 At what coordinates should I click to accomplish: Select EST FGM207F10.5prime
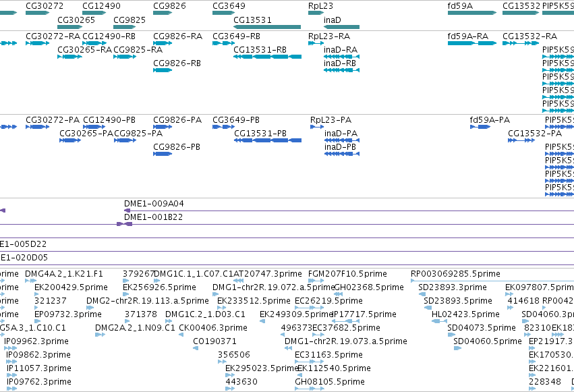click(x=316, y=281)
